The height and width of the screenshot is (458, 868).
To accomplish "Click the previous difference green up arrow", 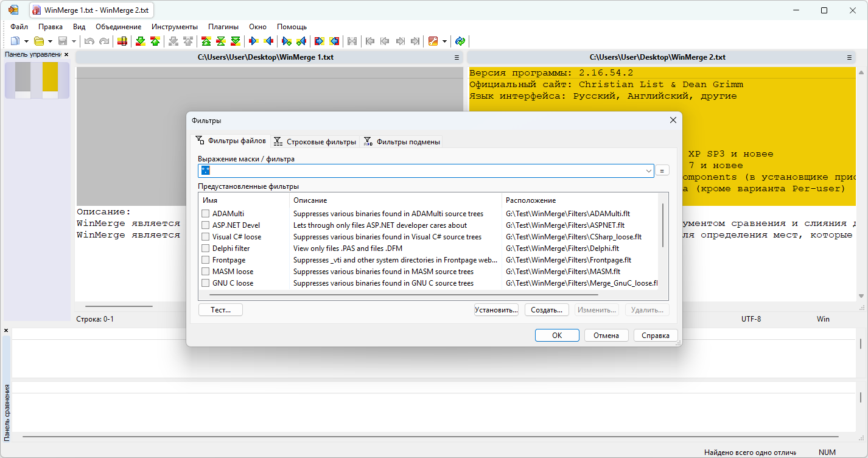I will pos(155,41).
